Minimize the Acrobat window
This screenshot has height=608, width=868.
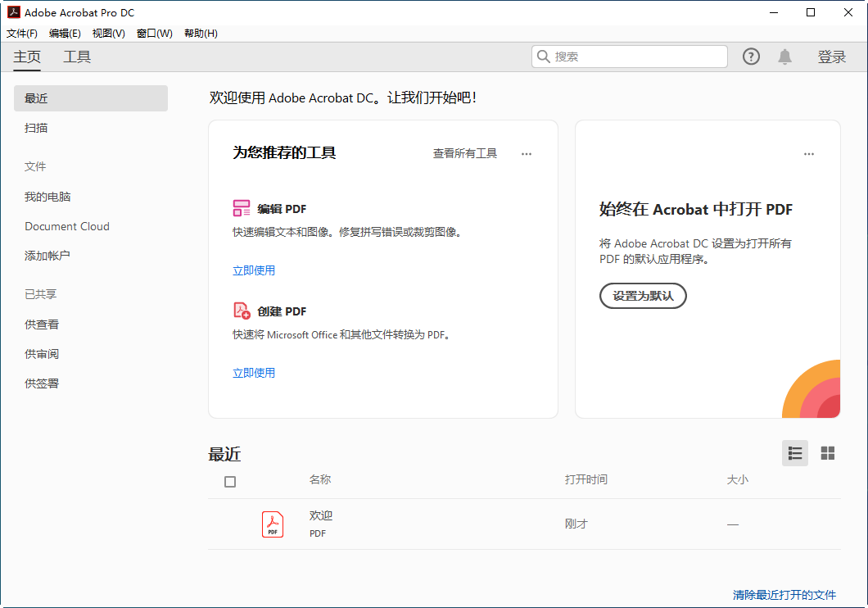click(x=774, y=12)
